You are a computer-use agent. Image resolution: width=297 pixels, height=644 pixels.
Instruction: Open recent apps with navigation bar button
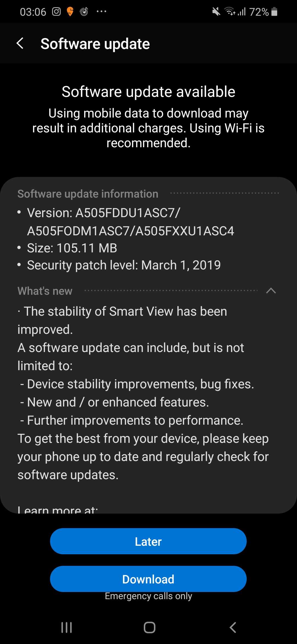67,627
